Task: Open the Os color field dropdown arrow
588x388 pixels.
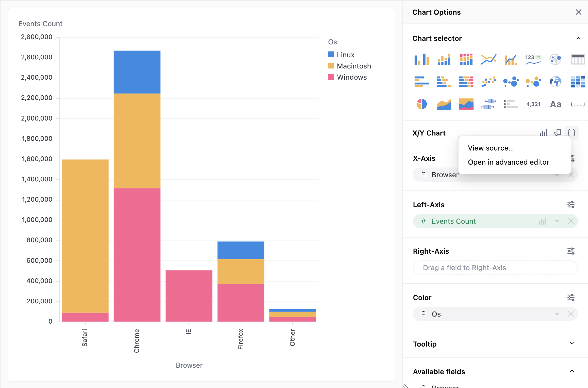Action: [x=557, y=314]
